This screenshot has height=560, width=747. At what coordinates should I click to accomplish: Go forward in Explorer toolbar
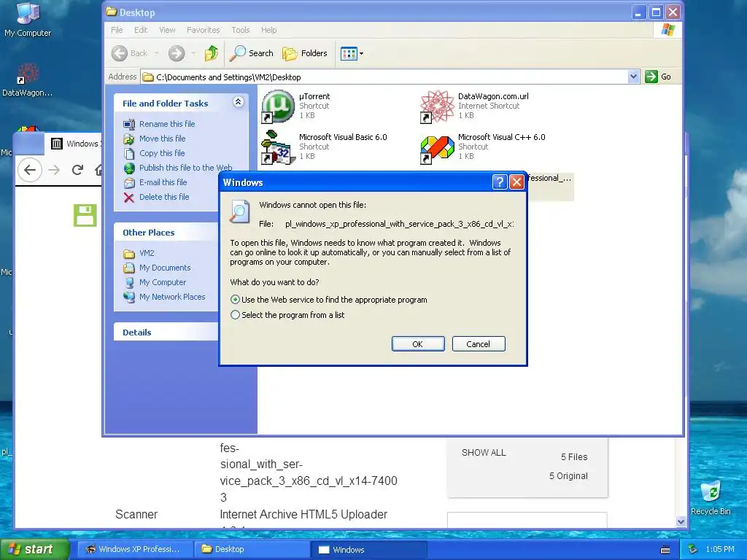click(177, 53)
